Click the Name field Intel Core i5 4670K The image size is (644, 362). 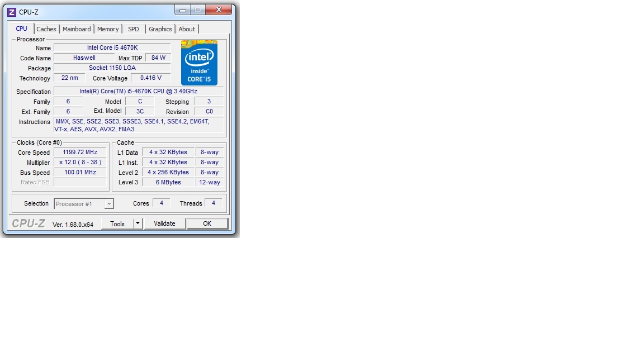(112, 47)
